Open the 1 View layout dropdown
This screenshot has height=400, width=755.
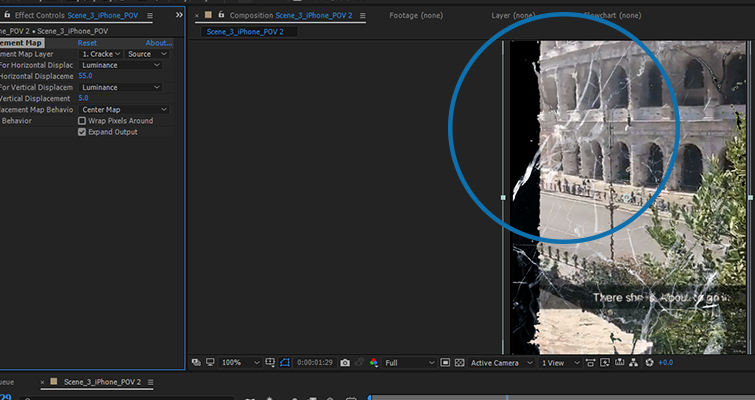point(560,362)
